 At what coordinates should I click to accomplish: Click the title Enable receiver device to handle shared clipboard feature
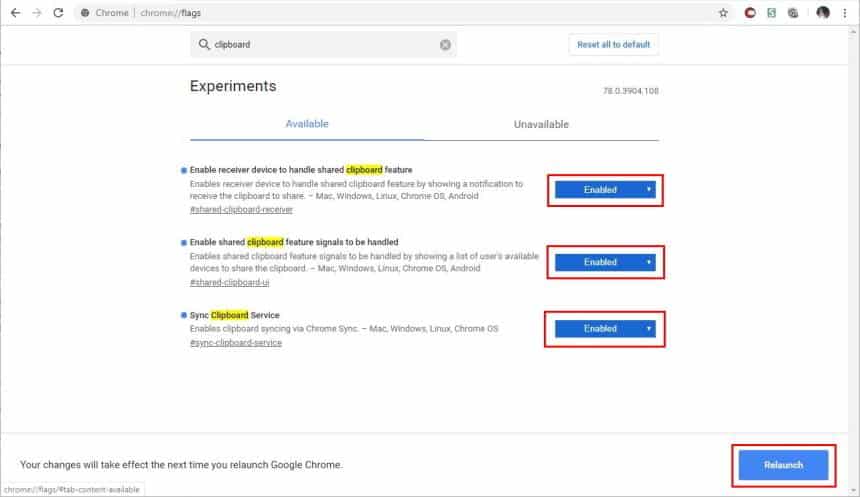pyautogui.click(x=301, y=170)
